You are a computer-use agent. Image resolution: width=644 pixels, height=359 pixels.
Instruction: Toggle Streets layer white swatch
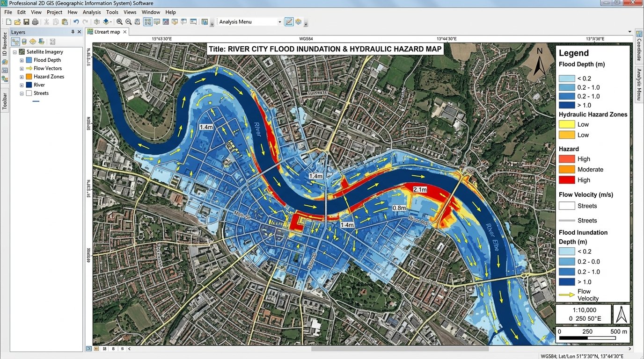(29, 93)
